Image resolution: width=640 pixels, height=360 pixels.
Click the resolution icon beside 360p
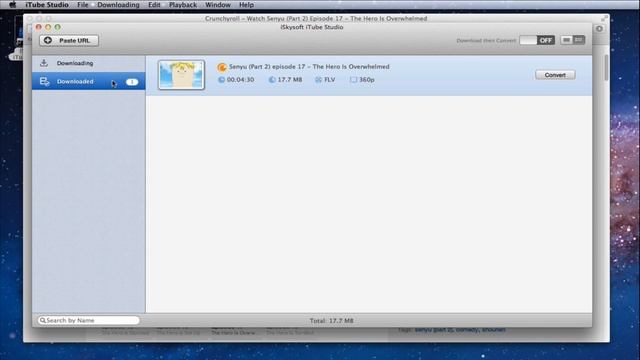click(x=353, y=80)
